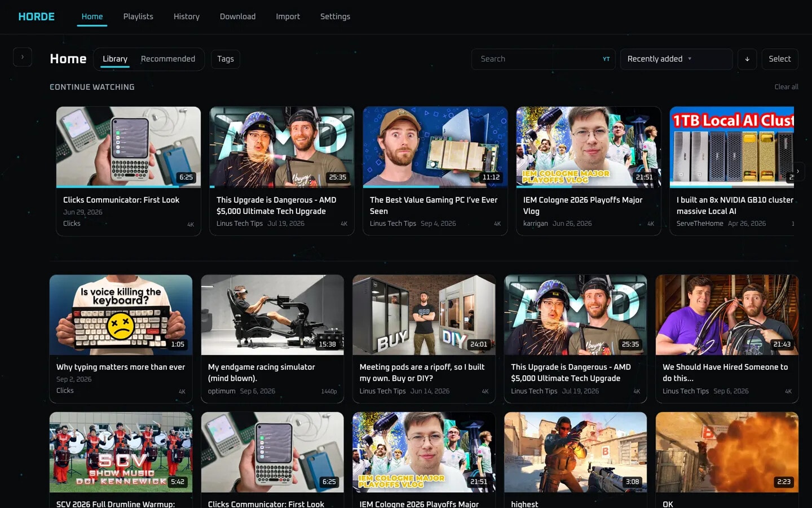Click the 'optimum' channel name

(222, 391)
